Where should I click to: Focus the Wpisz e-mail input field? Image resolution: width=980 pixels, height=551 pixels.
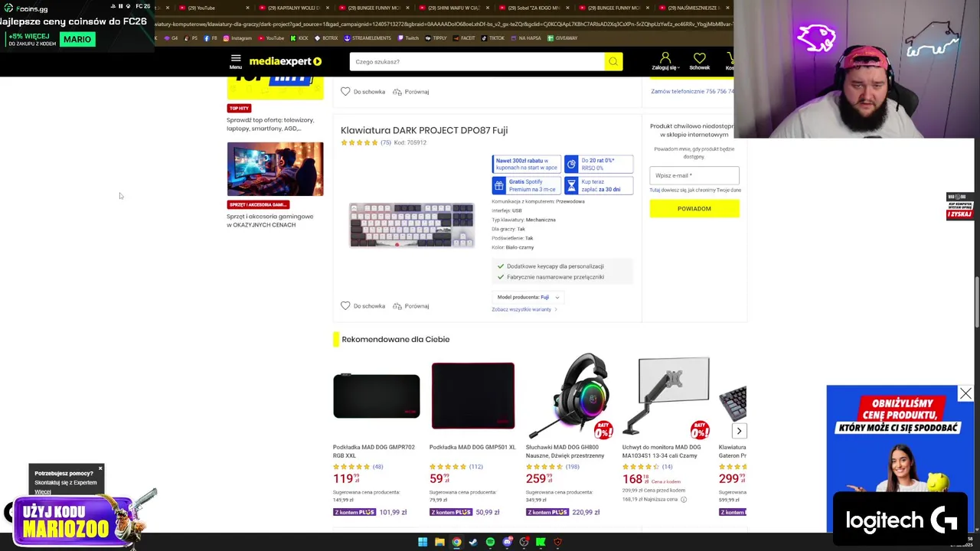694,175
